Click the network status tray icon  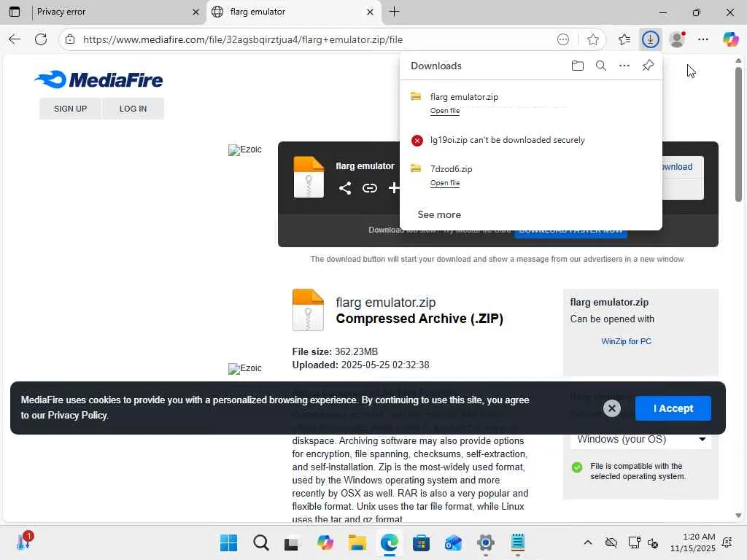tap(635, 542)
